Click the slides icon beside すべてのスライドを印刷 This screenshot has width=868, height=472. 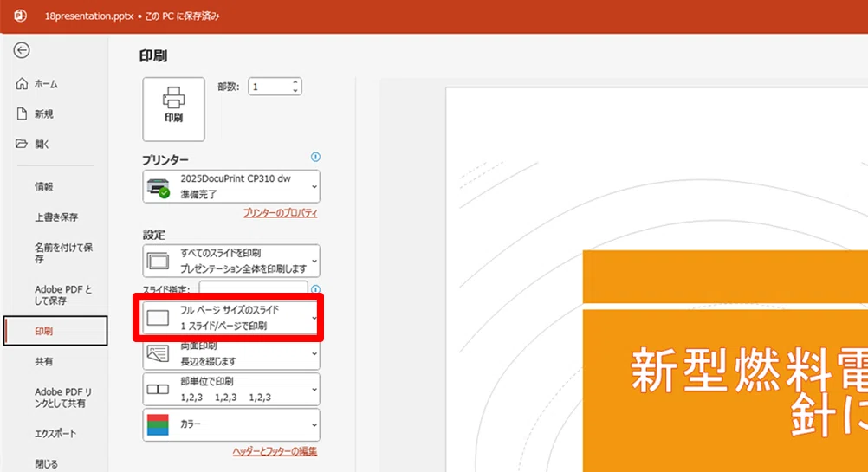(158, 261)
